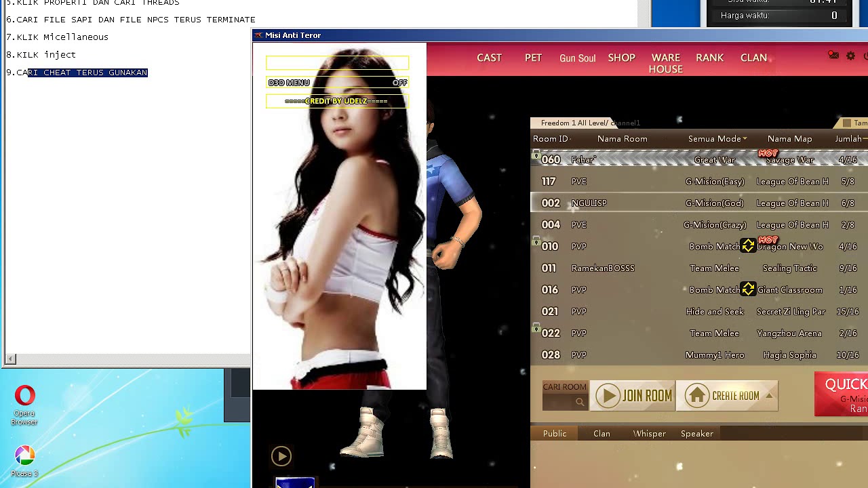
Task: Switch to the Speaker chat tab
Action: (x=696, y=434)
